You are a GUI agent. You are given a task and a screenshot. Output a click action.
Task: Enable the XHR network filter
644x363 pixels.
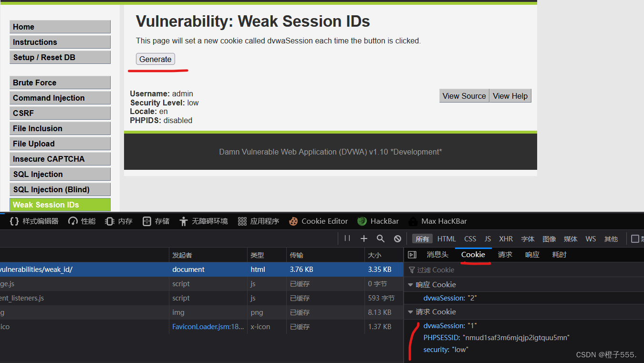506,239
